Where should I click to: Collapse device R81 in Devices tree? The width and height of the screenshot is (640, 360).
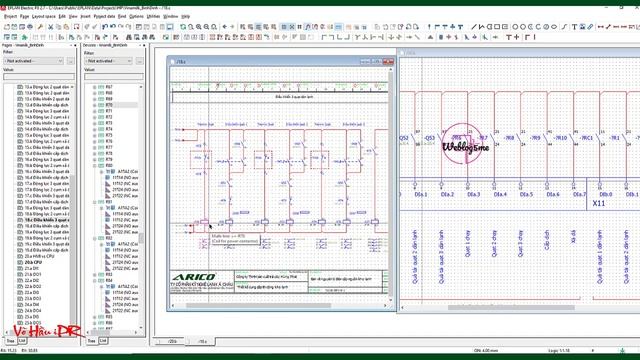click(x=95, y=202)
